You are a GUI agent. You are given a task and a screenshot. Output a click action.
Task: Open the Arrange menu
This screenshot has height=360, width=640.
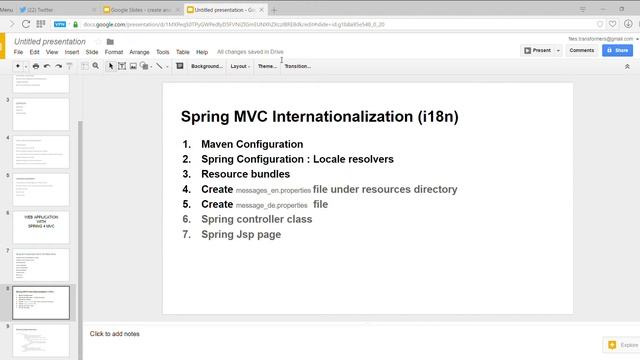(x=139, y=52)
